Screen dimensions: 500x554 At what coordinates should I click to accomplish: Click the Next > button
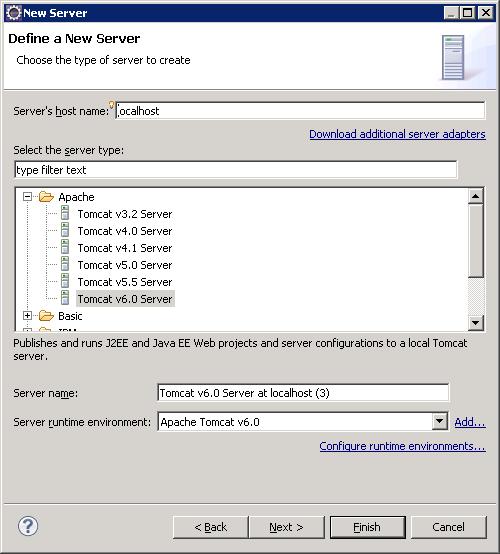[x=286, y=527]
